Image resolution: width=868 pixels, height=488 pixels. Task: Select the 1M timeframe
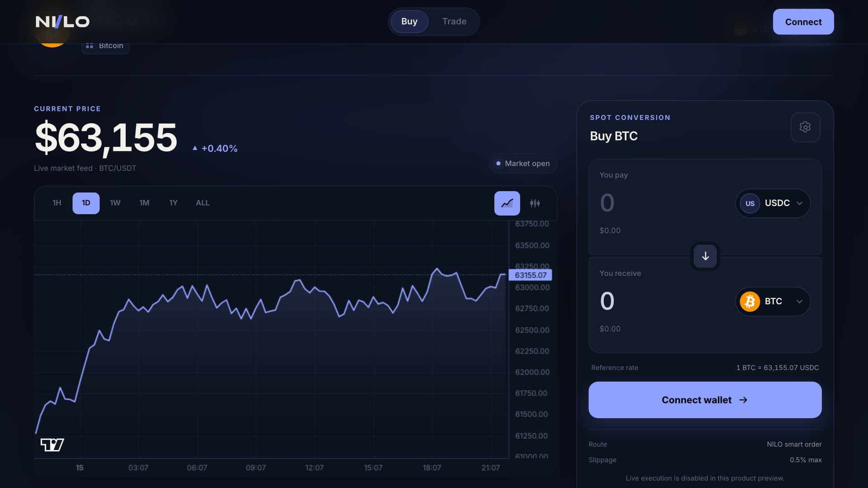144,203
